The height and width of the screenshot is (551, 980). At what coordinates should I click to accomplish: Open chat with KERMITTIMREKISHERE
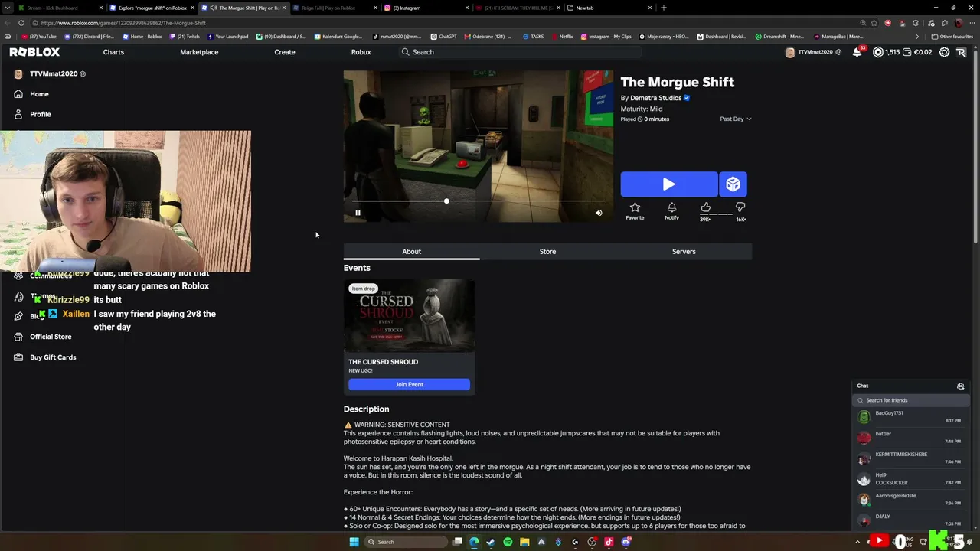coord(911,458)
